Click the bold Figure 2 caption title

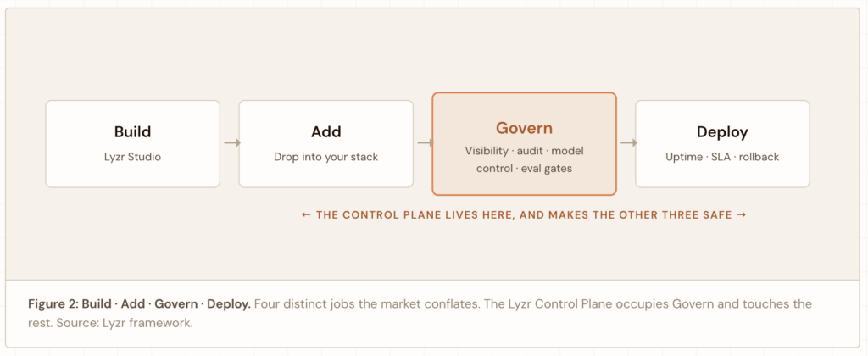pyautogui.click(x=140, y=304)
